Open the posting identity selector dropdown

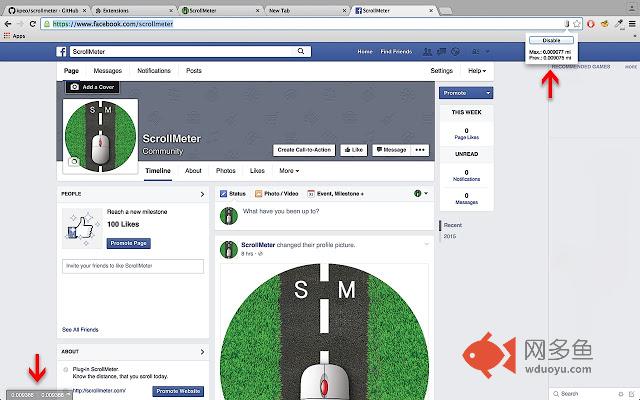tap(421, 193)
